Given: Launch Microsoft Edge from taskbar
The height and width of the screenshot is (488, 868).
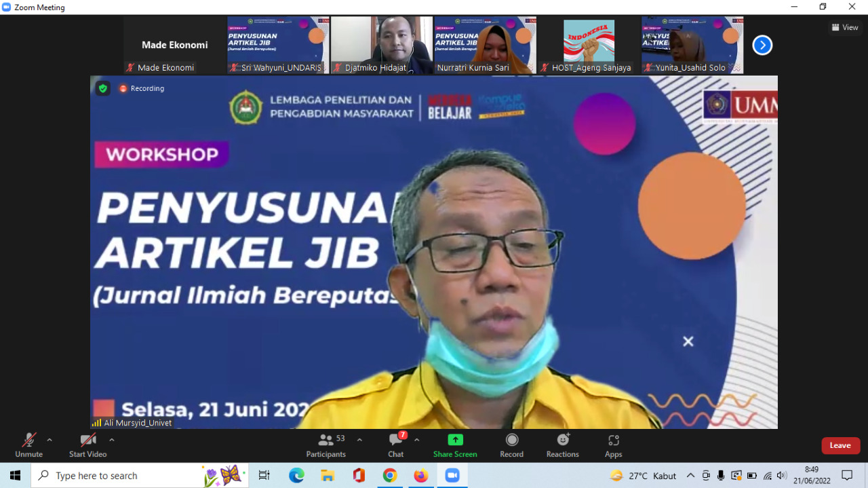Looking at the screenshot, I should (x=296, y=476).
